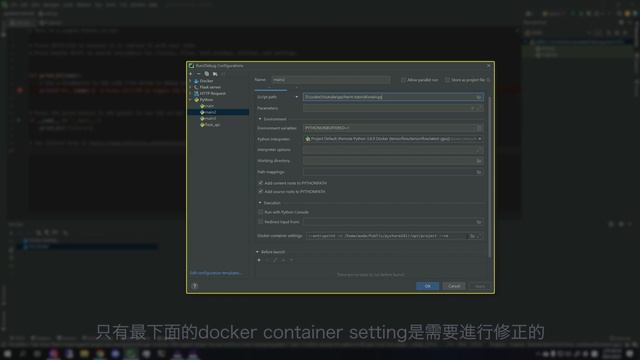Open the Script path type dropdown

click(x=296, y=97)
